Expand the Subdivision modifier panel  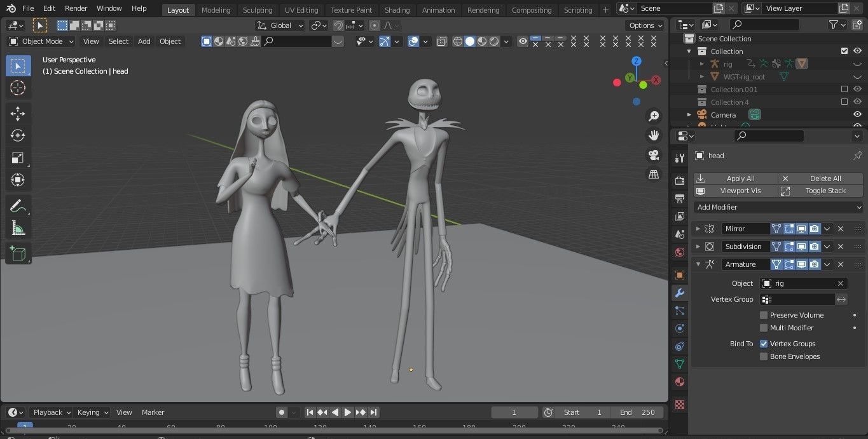click(698, 247)
